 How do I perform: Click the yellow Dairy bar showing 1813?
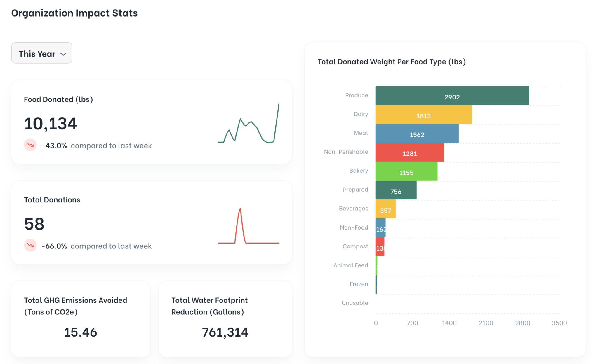(423, 115)
